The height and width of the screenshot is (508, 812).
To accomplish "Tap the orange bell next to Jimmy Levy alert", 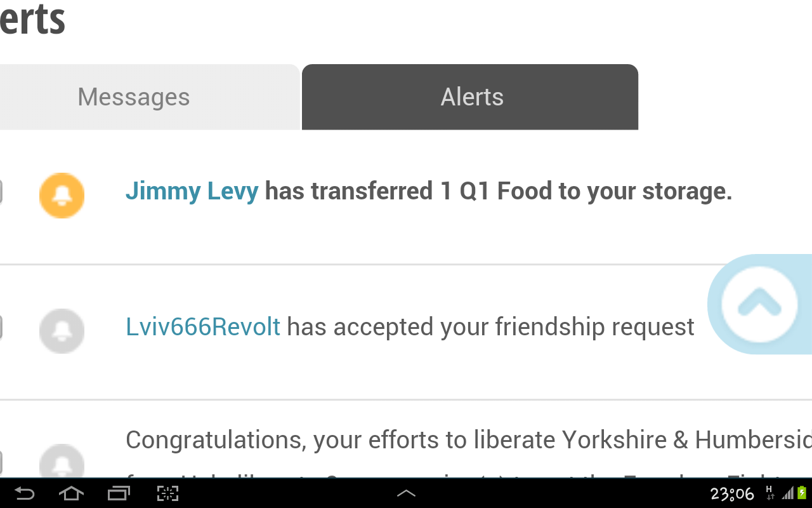I will pos(62,196).
